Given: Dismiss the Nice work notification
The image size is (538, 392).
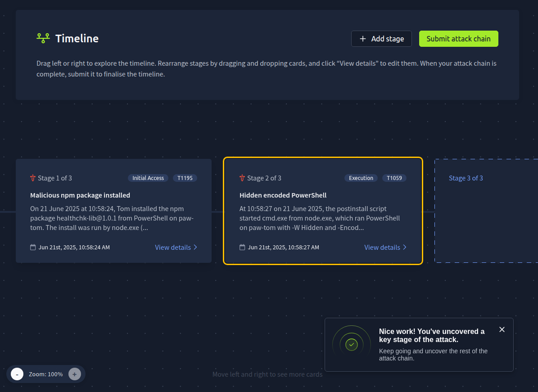Looking at the screenshot, I should click(x=502, y=329).
